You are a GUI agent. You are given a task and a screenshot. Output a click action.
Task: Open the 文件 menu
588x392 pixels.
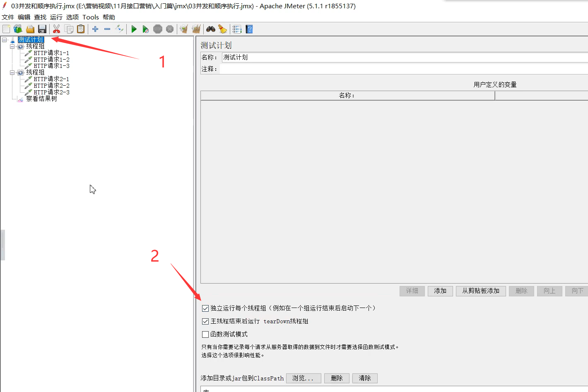tap(8, 17)
